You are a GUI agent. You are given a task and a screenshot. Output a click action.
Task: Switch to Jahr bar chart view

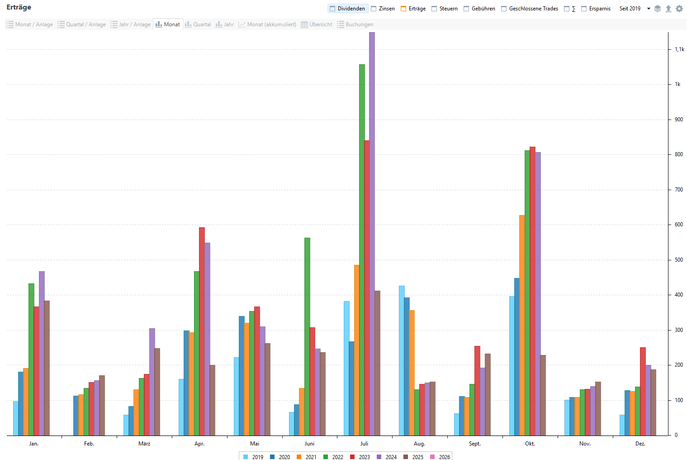tap(224, 23)
